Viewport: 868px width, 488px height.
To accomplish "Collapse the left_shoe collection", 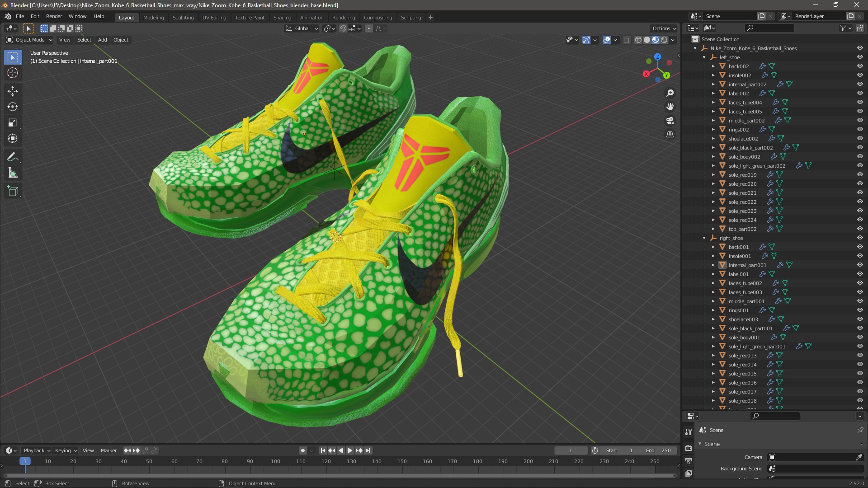I will click(704, 57).
